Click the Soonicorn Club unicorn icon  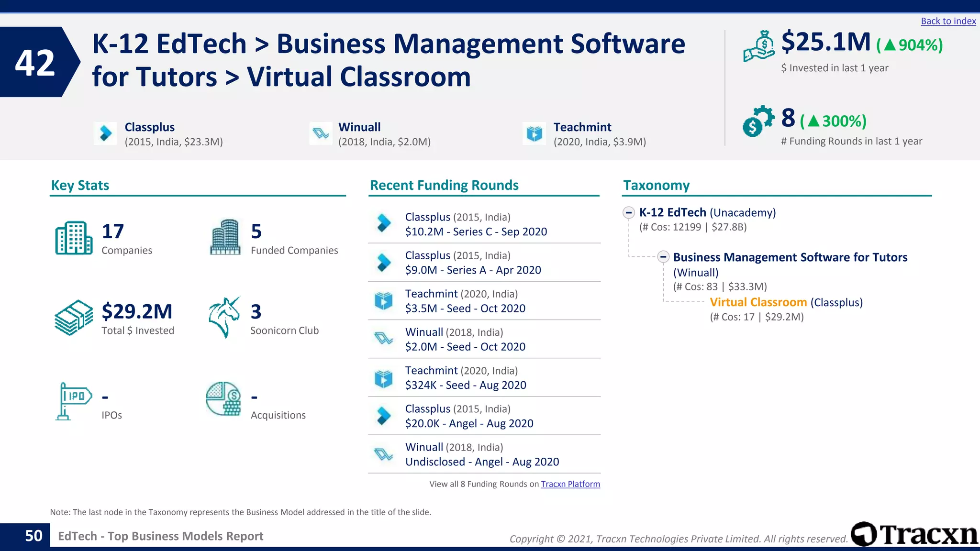[224, 317]
